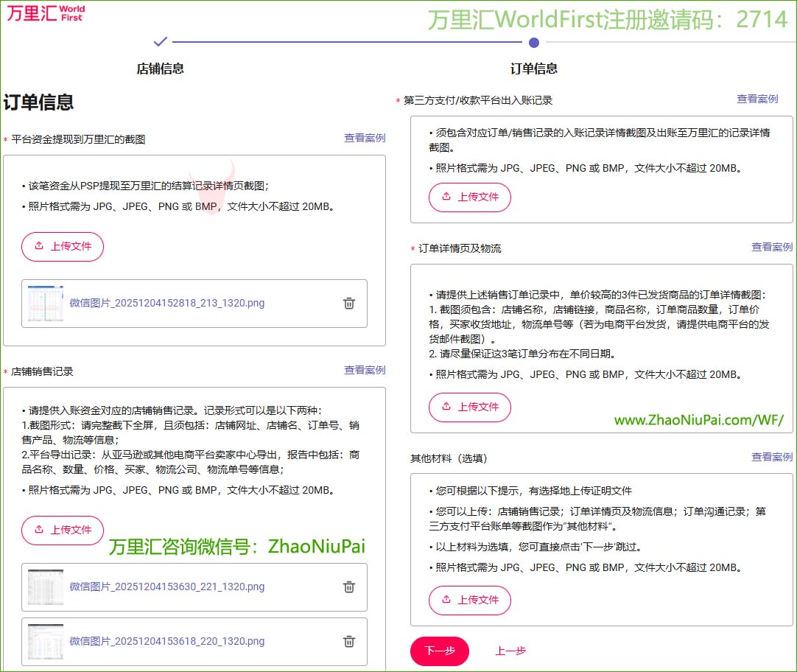Click the completed checkmark step indicator
Image resolution: width=797 pixels, height=672 pixels.
click(x=161, y=43)
